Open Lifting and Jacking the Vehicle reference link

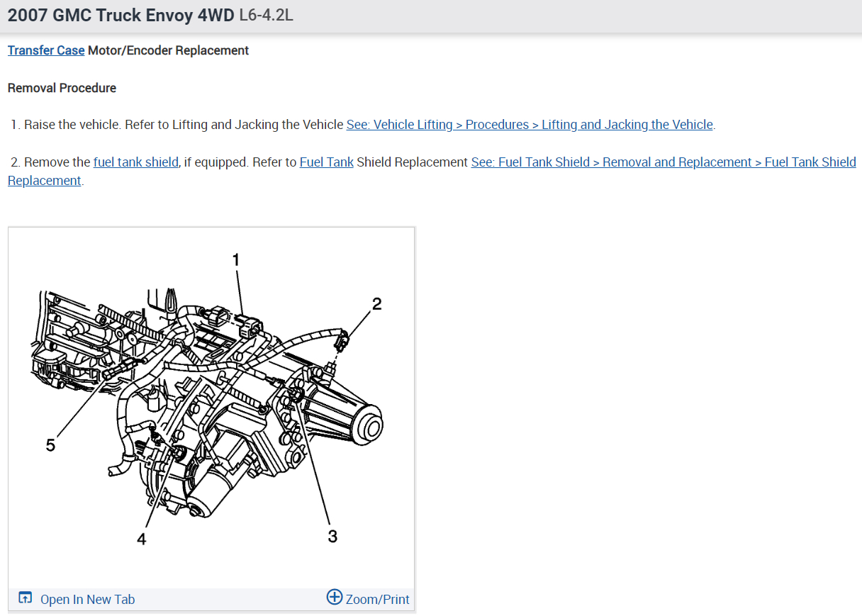tap(530, 125)
